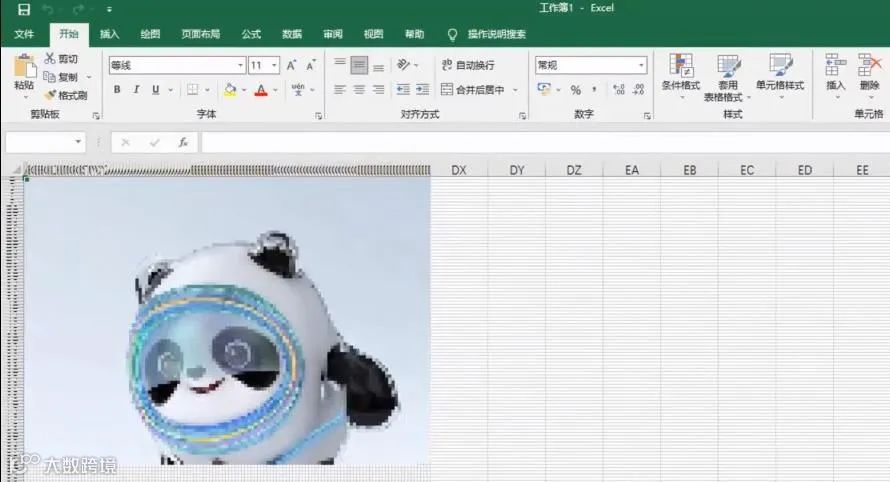Click the Save icon in title bar
Screen dimensions: 890x482
(x=24, y=9)
